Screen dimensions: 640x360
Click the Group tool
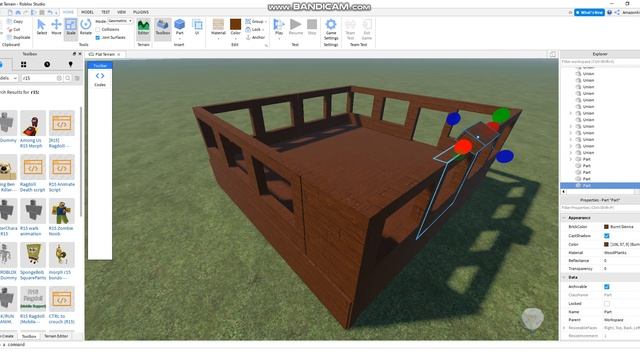[x=255, y=21]
